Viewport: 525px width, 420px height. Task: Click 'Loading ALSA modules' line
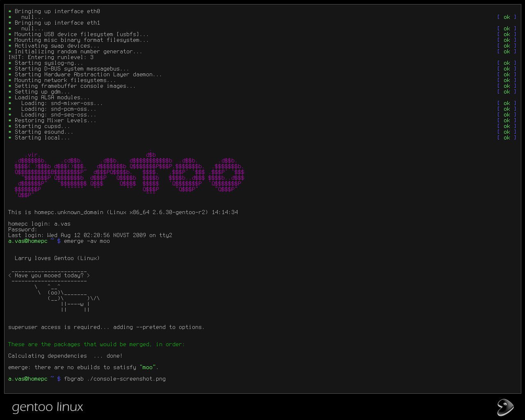pyautogui.click(x=49, y=98)
